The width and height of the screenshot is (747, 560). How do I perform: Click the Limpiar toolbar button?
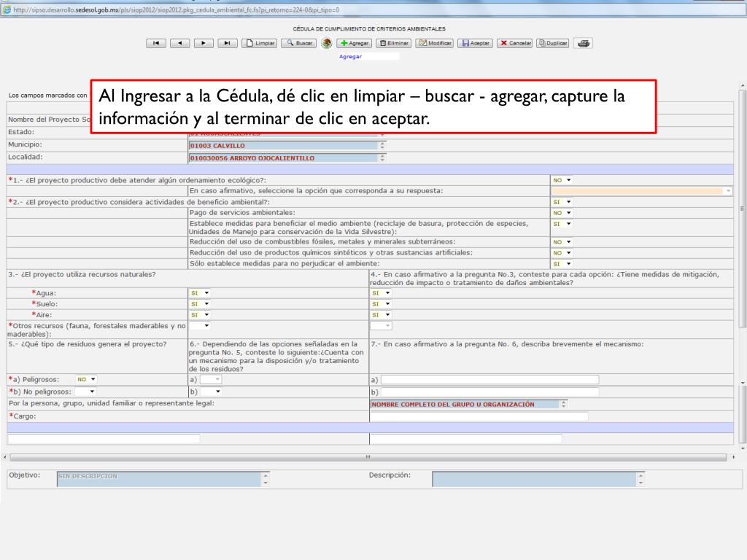(260, 43)
